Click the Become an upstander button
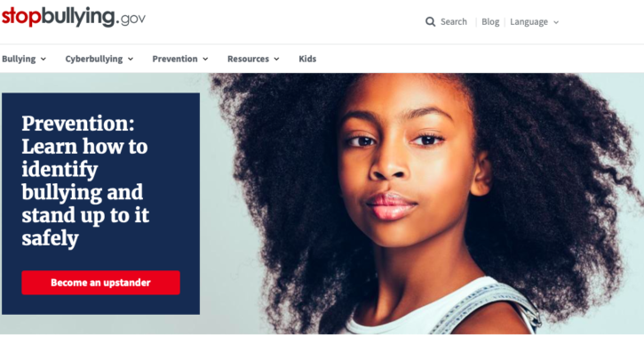The width and height of the screenshot is (644, 361). pyautogui.click(x=100, y=283)
